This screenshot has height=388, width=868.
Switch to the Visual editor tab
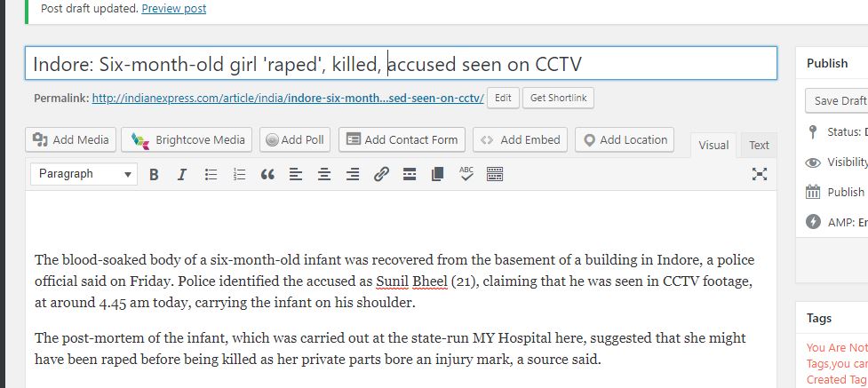[x=713, y=145]
